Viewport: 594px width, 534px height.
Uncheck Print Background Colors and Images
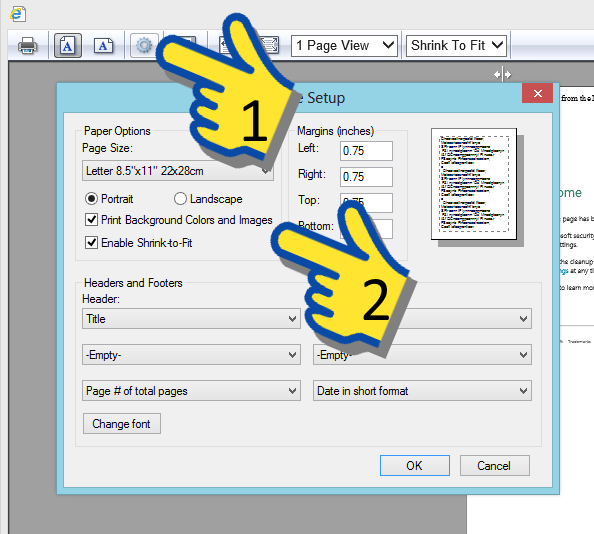91,219
